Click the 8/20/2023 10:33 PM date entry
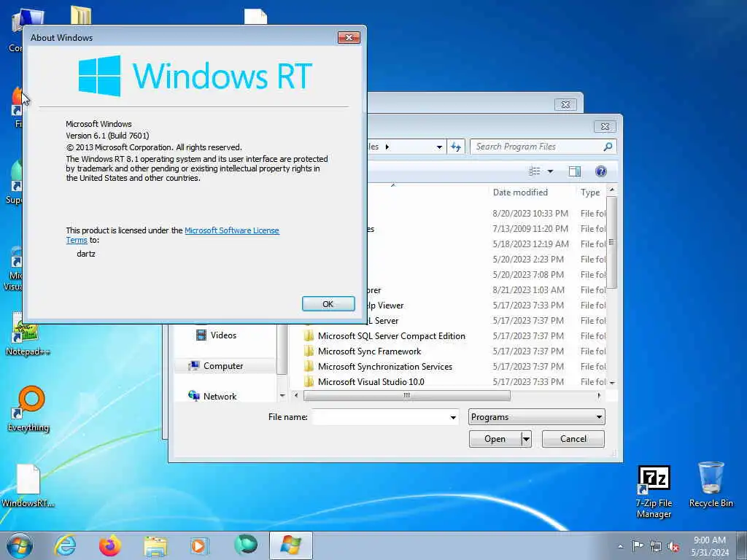 (530, 214)
